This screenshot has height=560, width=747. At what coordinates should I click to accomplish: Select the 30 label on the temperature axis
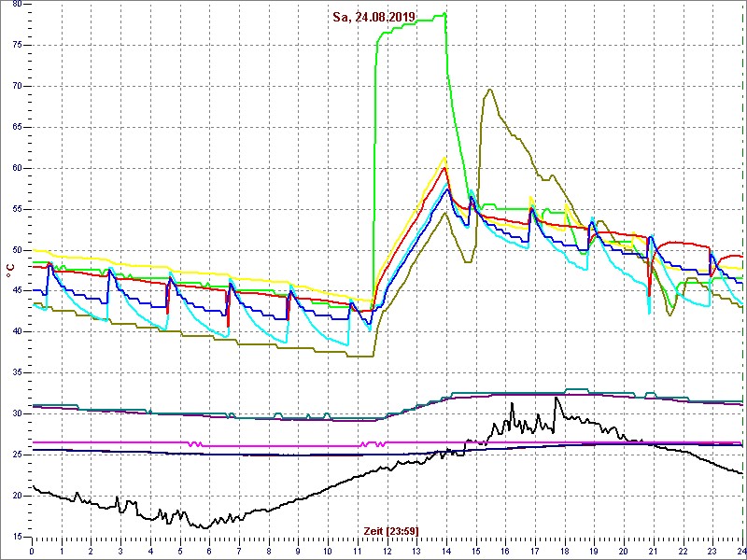click(x=16, y=413)
